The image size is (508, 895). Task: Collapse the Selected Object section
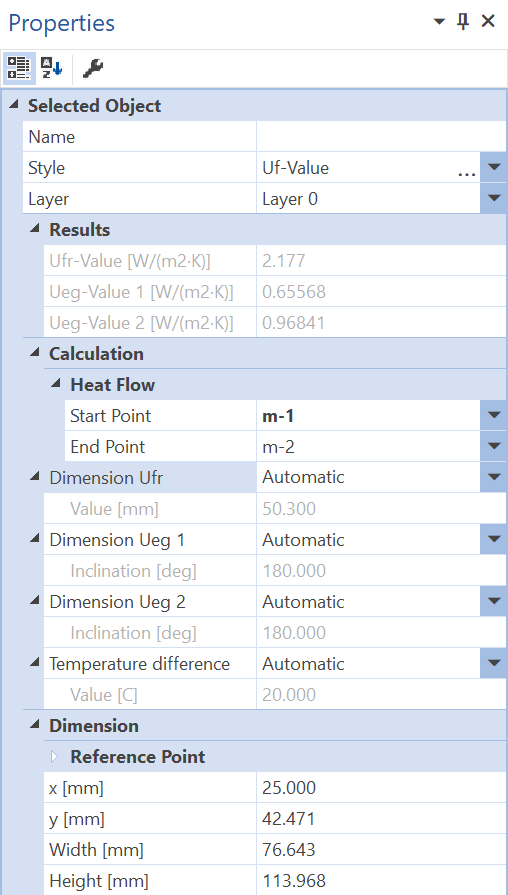14,105
